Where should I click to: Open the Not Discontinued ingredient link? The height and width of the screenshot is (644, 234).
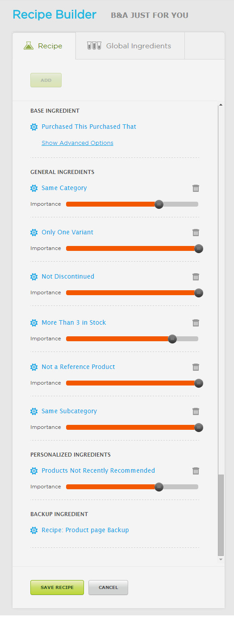tap(68, 276)
